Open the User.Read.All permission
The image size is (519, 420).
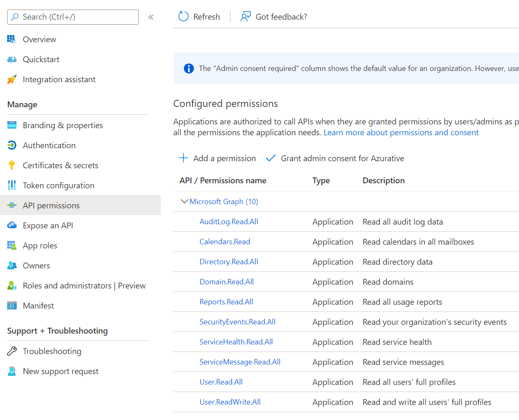221,382
